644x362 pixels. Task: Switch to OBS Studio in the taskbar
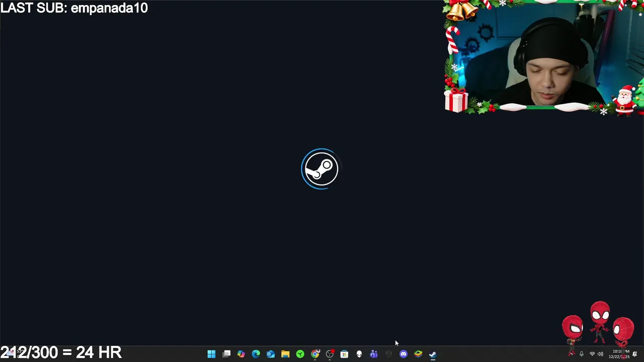(x=330, y=354)
